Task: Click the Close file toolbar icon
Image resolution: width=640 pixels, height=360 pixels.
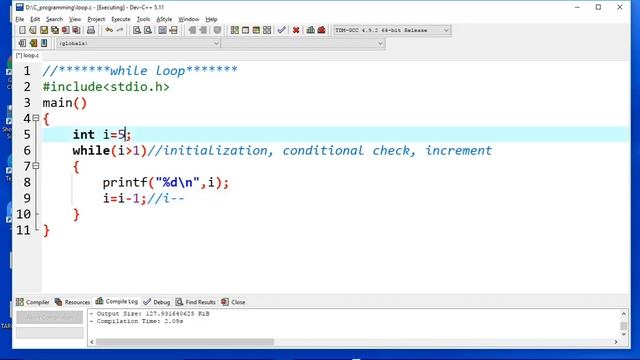Action: (x=65, y=30)
